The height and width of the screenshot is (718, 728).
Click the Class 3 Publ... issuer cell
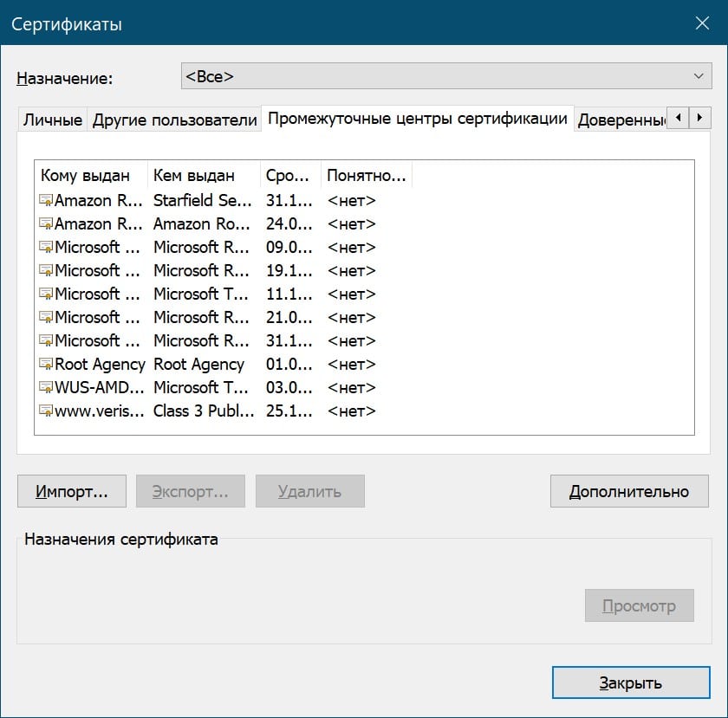pyautogui.click(x=204, y=411)
